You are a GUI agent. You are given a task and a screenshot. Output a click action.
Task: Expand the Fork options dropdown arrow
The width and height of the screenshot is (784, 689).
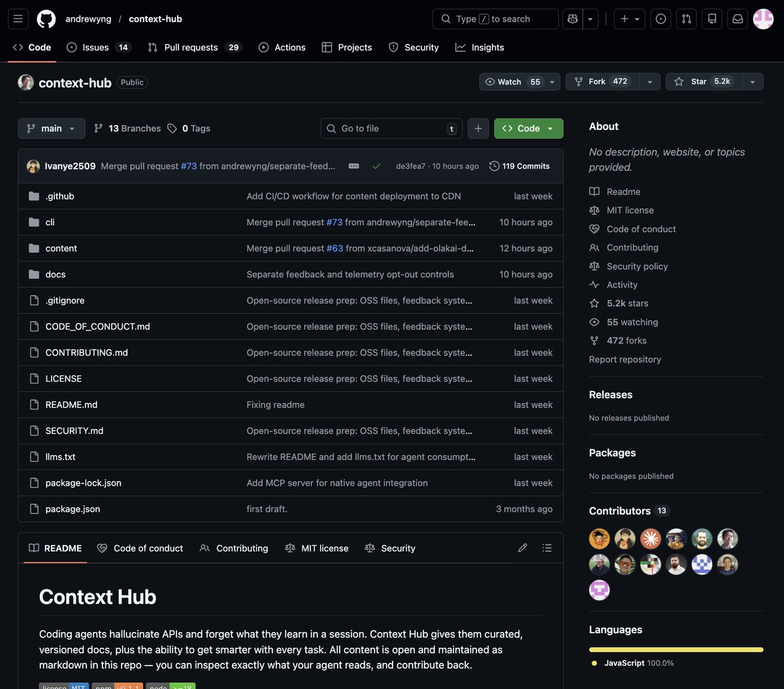tap(649, 82)
